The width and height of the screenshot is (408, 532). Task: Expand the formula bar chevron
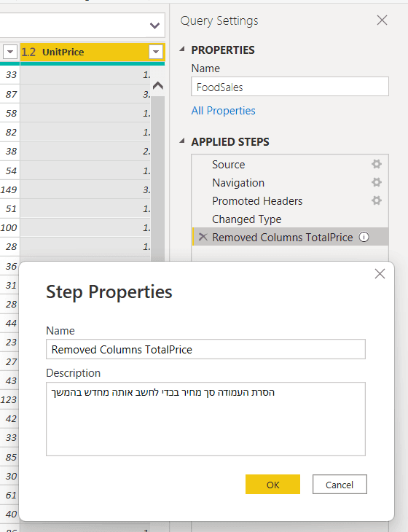[x=154, y=26]
